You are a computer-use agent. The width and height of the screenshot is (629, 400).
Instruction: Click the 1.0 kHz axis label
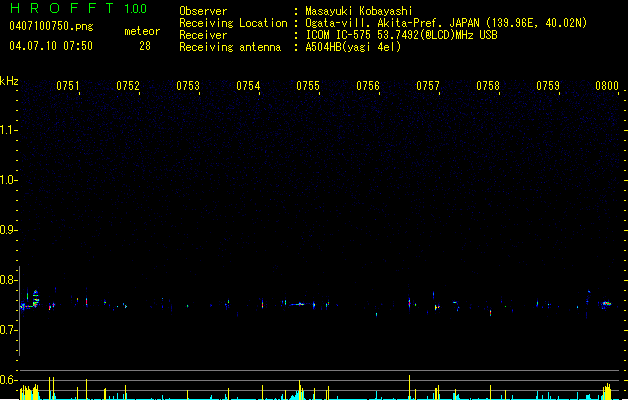pos(8,180)
